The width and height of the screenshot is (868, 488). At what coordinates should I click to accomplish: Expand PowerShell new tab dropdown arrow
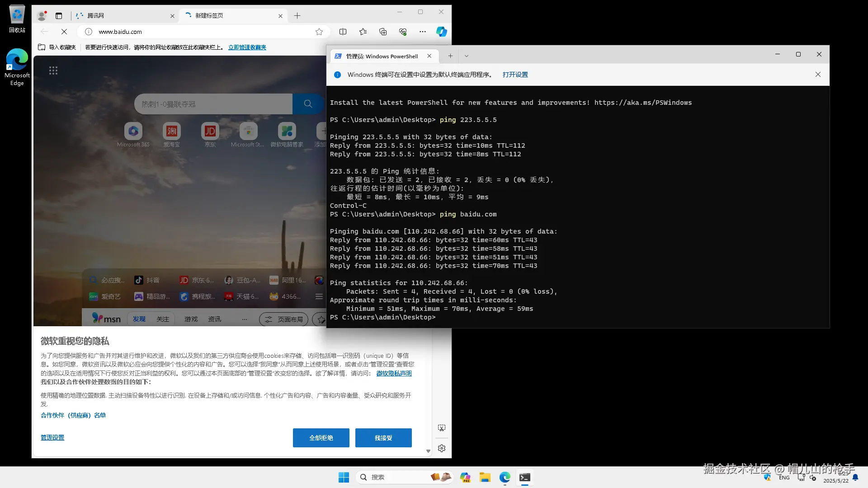(467, 56)
